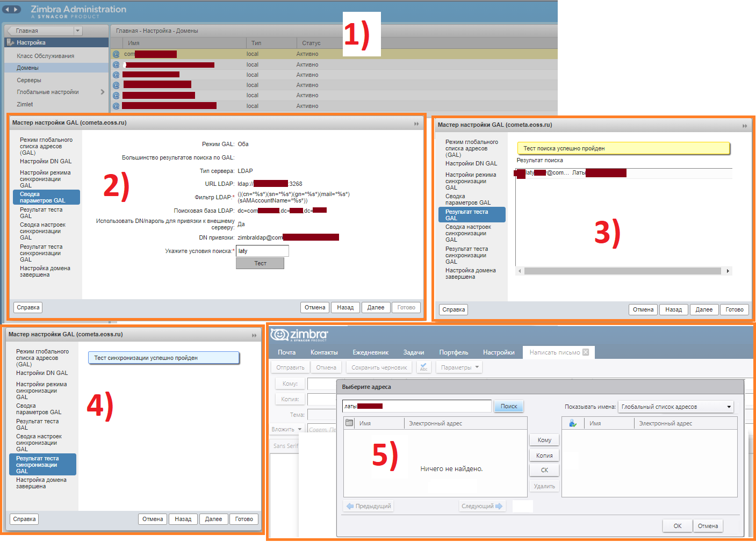Screen dimensions: 756x542
Task: Click the Кому: button in compose form
Action: 290,384
